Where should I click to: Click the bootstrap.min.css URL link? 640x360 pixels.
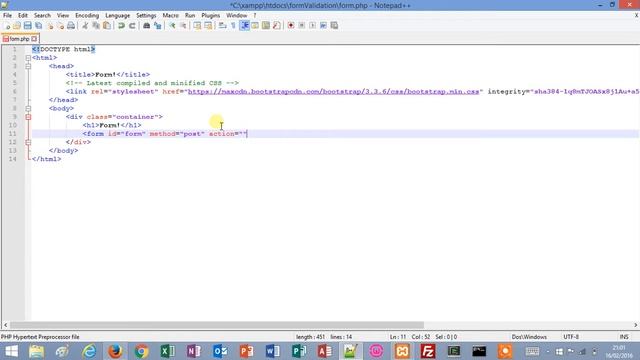point(333,91)
